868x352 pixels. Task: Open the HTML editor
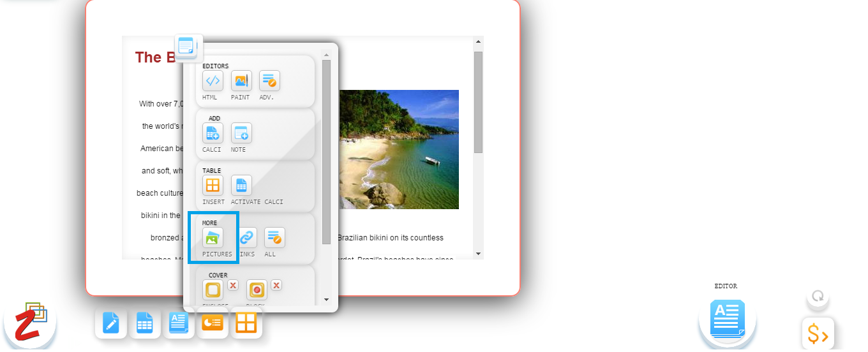pyautogui.click(x=213, y=81)
